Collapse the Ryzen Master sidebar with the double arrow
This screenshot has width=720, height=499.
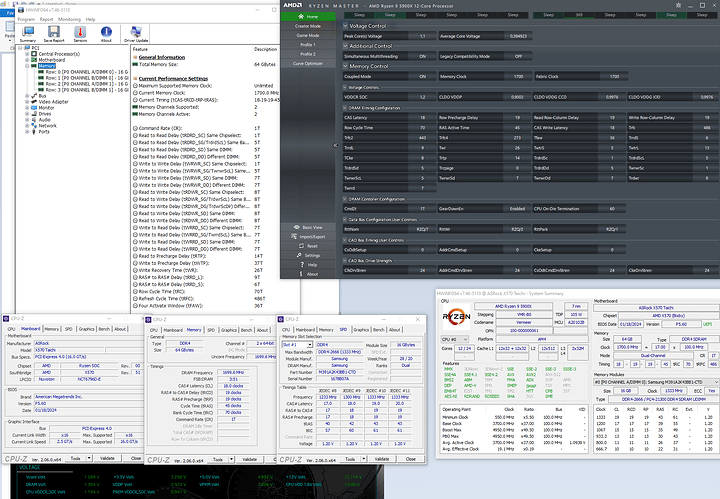(335, 145)
